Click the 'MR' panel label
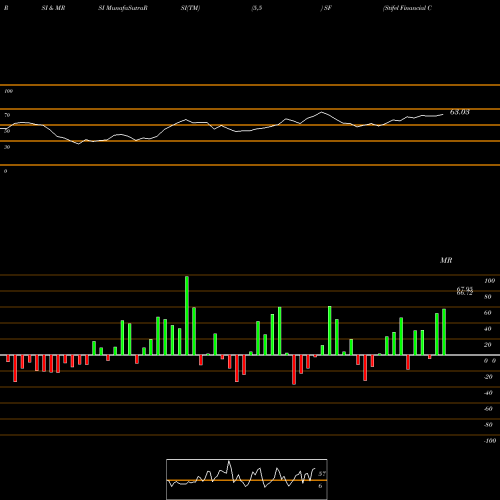500x500 pixels. (x=446, y=260)
